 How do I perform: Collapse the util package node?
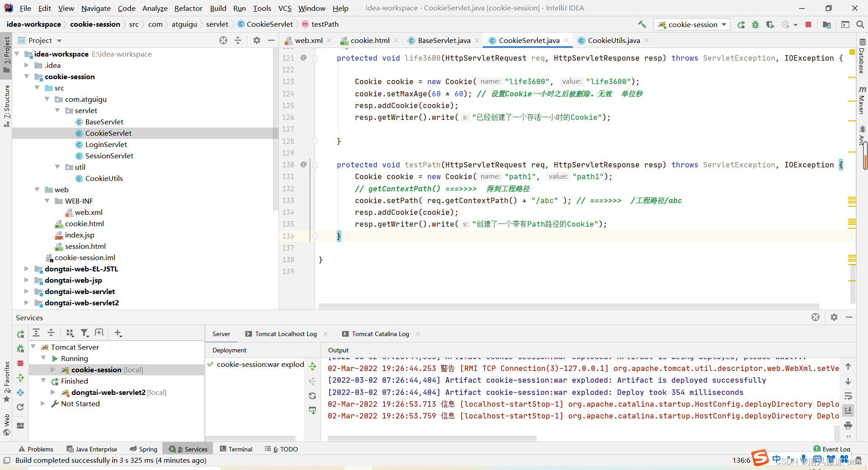[57, 167]
